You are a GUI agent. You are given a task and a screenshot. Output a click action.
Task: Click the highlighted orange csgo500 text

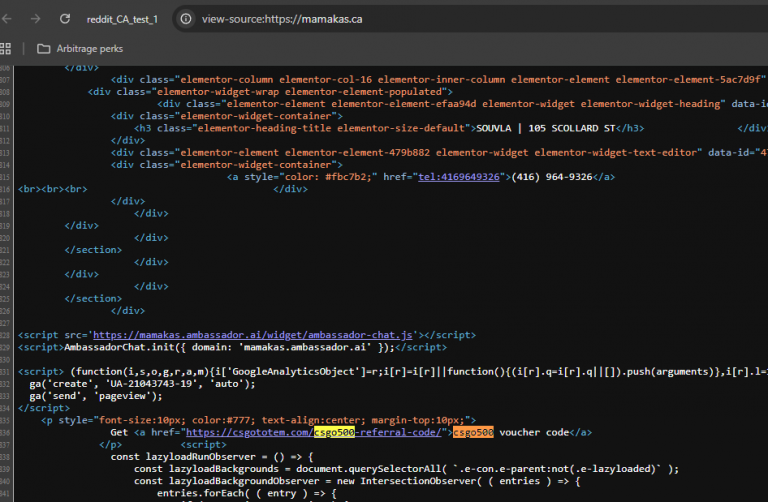coord(473,432)
